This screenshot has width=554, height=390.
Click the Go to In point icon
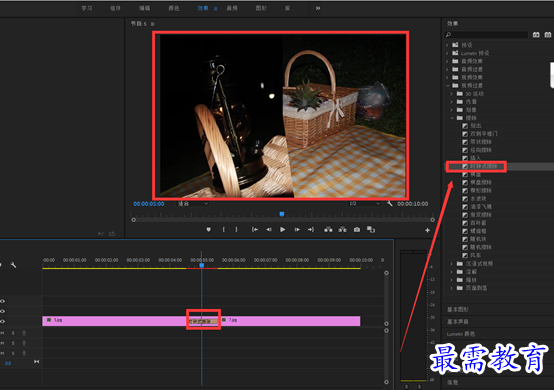point(254,230)
